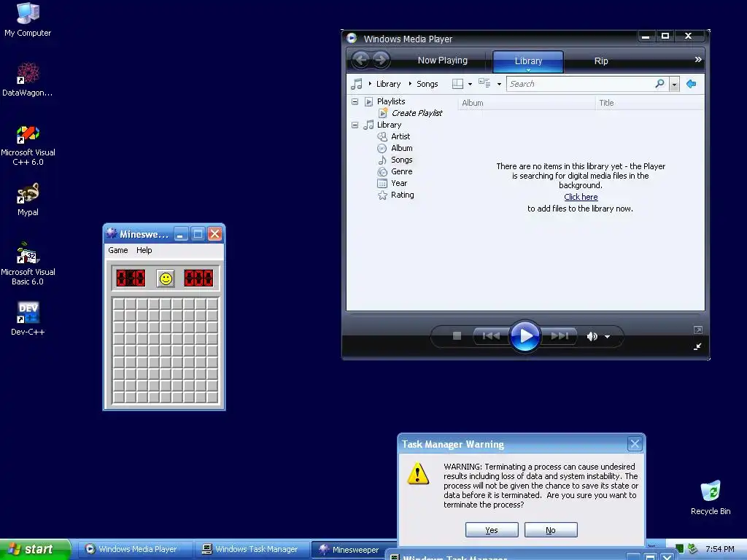Open the Recycle Bin

711,497
